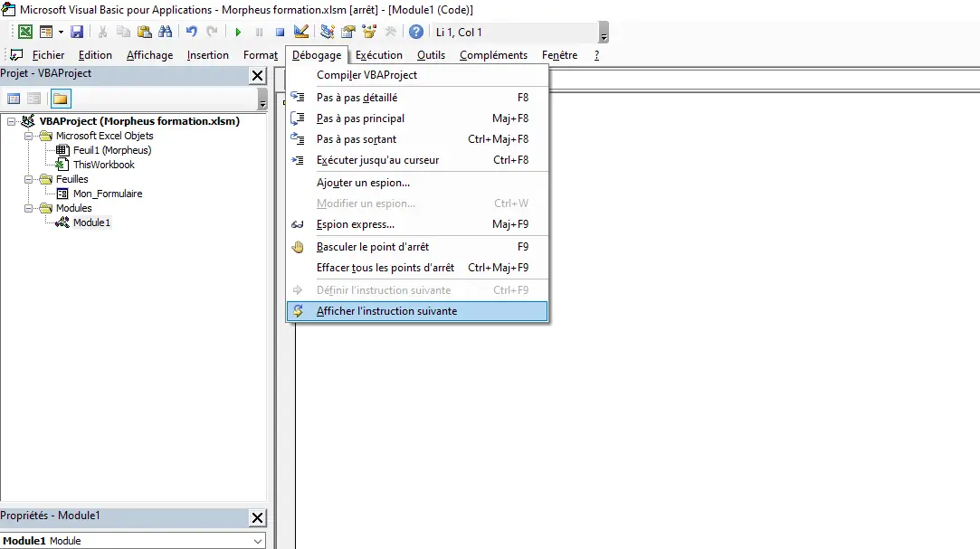Save the workbook with the floppy disk icon
Screen dimensions: 980x549
point(77,32)
